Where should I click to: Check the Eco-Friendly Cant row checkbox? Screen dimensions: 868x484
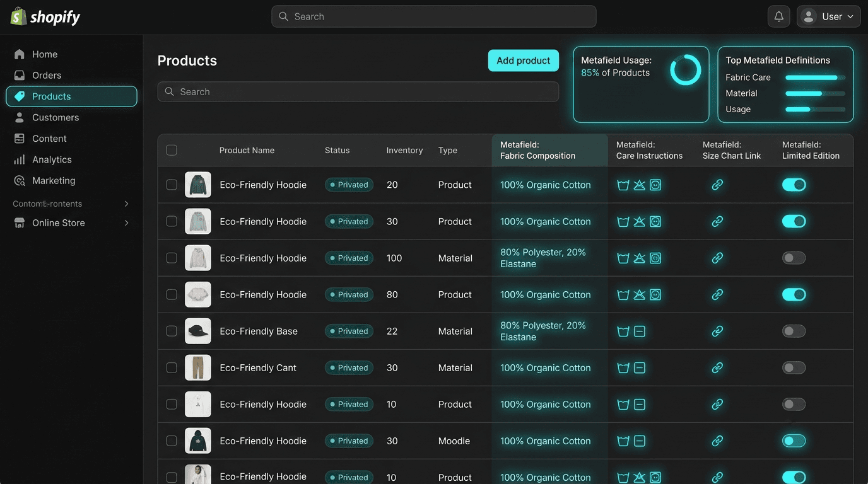(172, 367)
